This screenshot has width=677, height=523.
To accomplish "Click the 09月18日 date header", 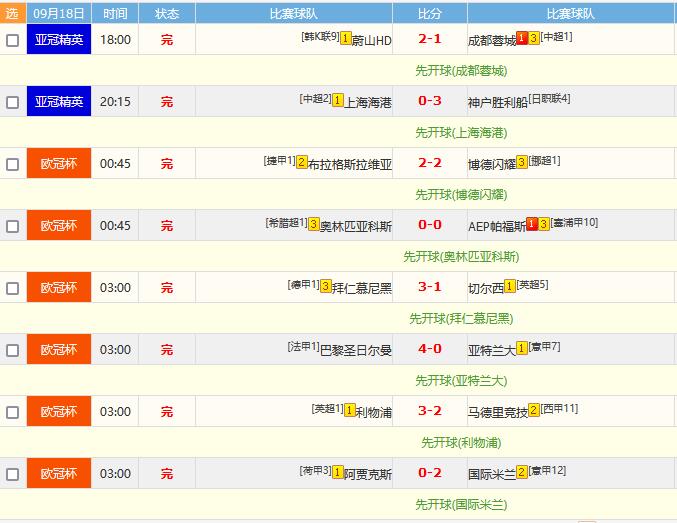I will coord(59,13).
